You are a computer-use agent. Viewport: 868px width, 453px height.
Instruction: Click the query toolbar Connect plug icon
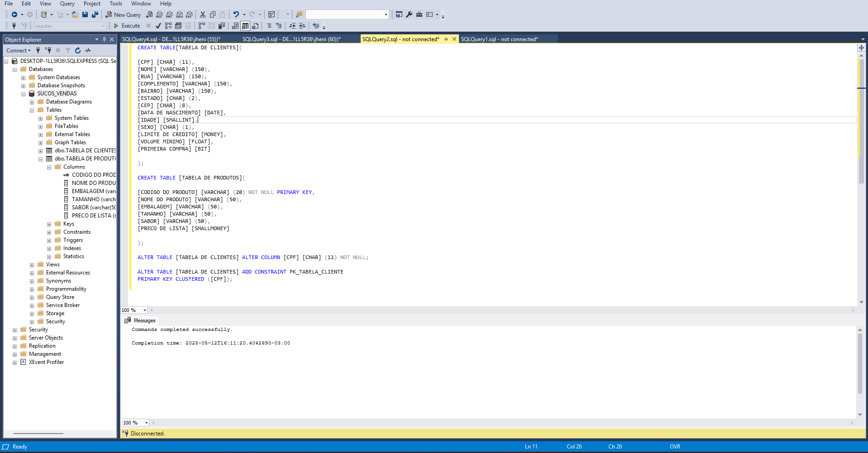point(14,26)
